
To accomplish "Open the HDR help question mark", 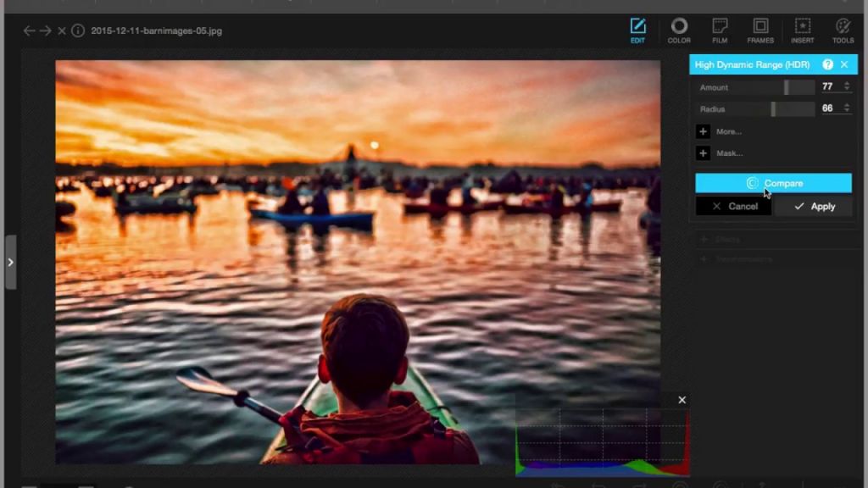I will tap(827, 64).
